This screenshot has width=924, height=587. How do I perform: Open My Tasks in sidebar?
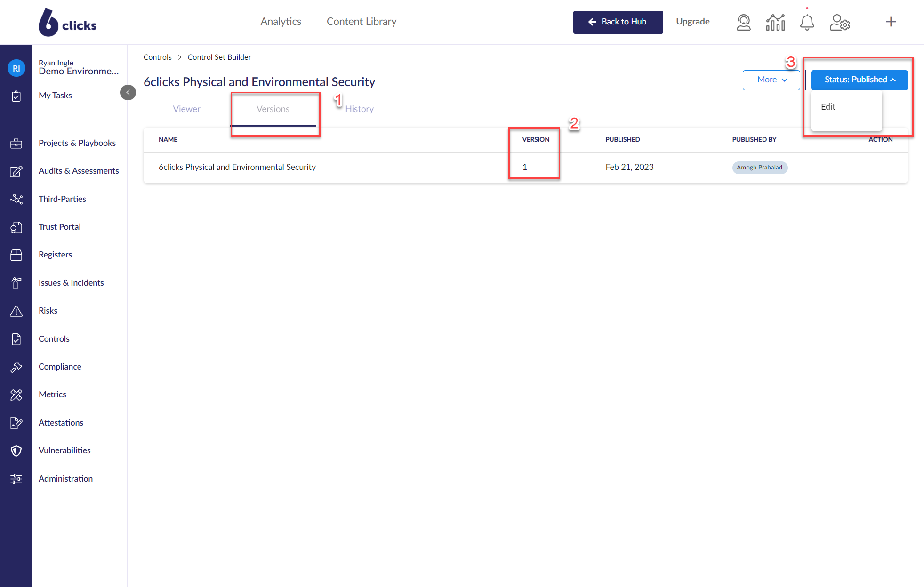click(x=55, y=96)
